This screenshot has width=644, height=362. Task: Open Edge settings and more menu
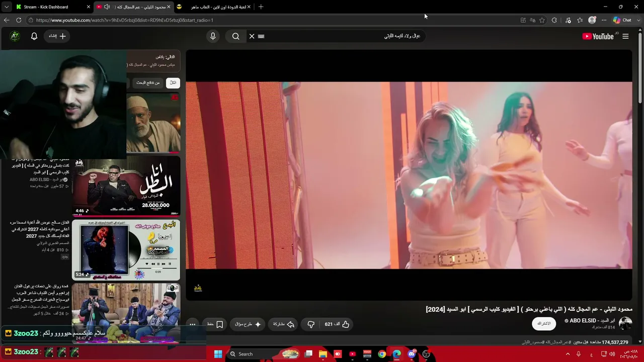[x=604, y=20]
